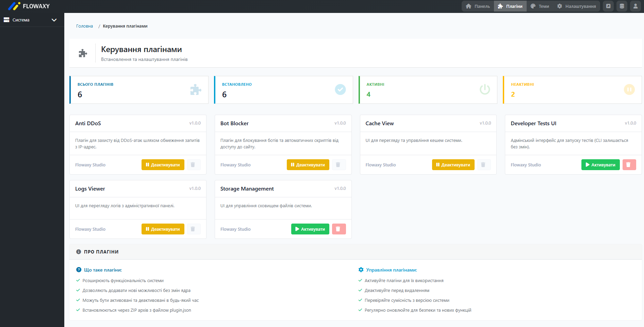Go to the Панель tab
The width and height of the screenshot is (644, 327).
point(478,6)
